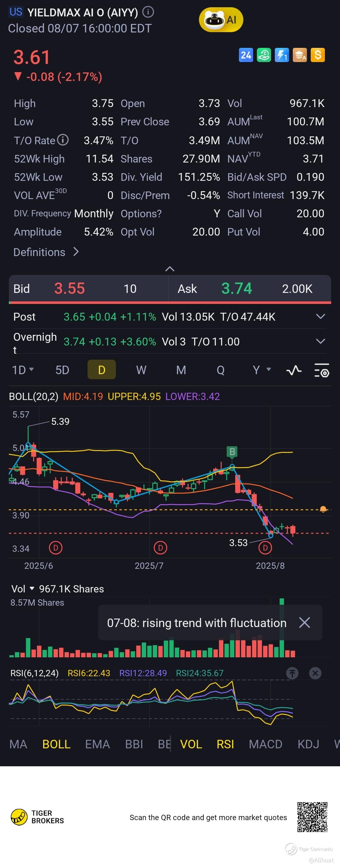The height and width of the screenshot is (868, 340).
Task: Switch to the Q quarterly chart
Action: tap(221, 370)
